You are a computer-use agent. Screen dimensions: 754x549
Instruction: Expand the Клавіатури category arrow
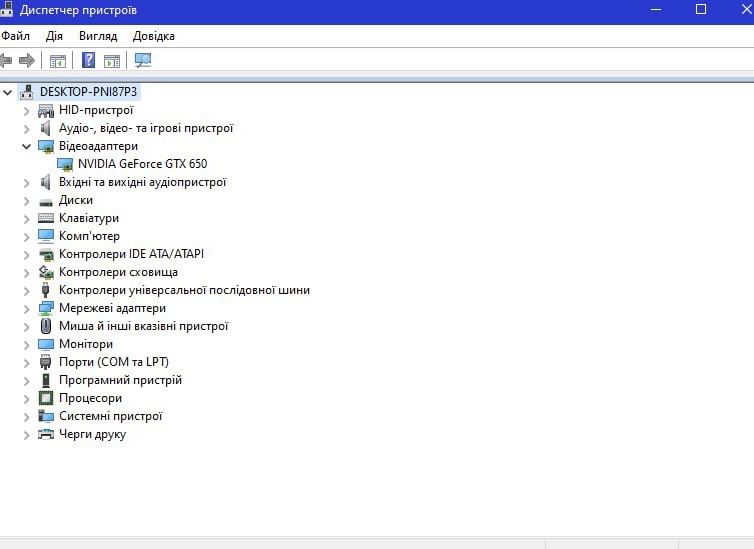click(x=26, y=219)
